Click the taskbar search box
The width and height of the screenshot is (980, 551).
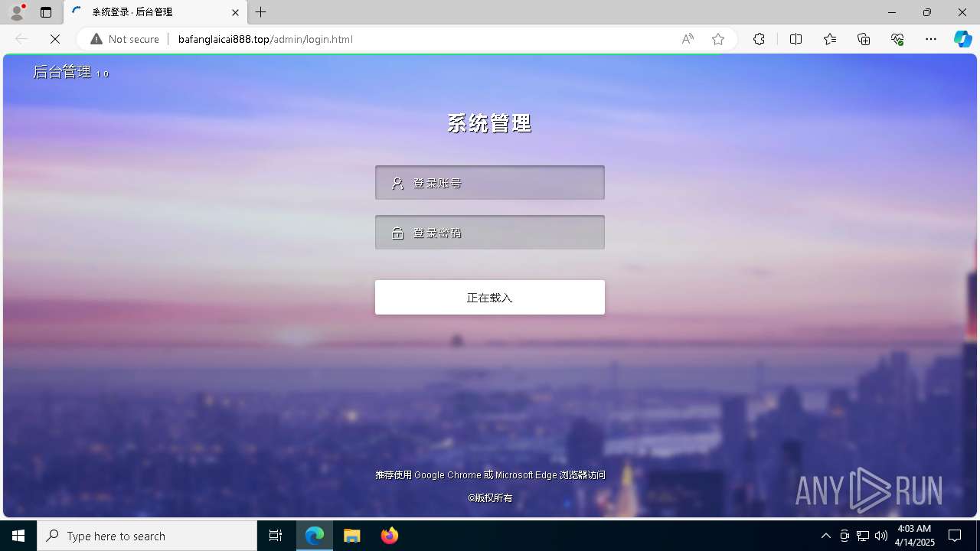pyautogui.click(x=147, y=536)
